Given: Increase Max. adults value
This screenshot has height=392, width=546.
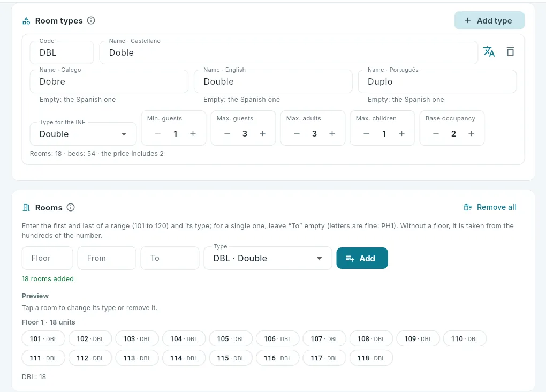Looking at the screenshot, I should tap(332, 133).
